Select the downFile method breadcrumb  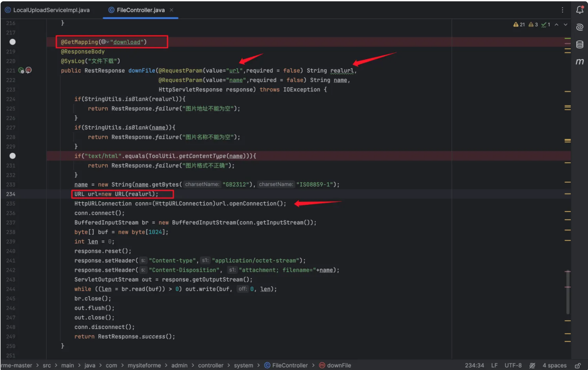point(335,365)
